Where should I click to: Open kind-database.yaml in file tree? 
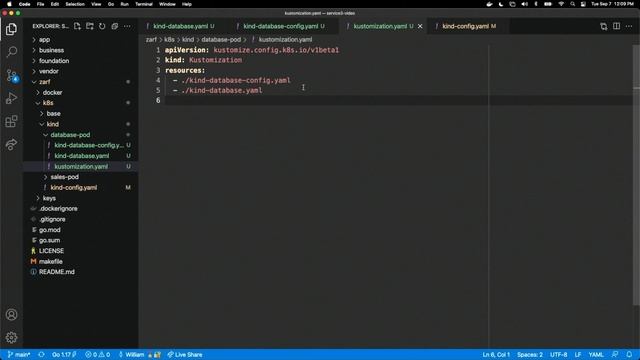81,156
